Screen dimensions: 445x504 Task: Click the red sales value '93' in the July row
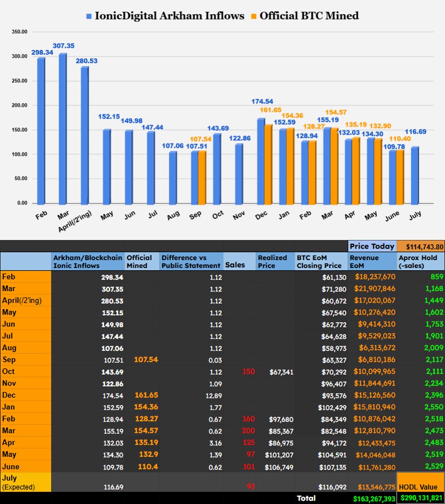click(251, 486)
